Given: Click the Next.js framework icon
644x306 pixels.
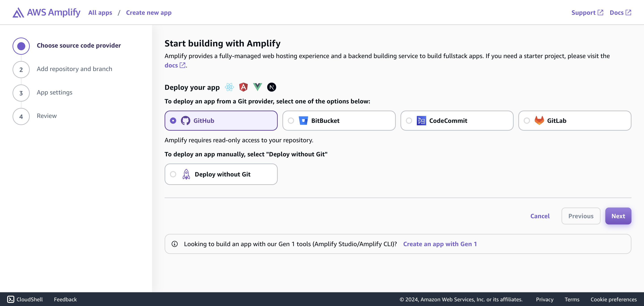Looking at the screenshot, I should pyautogui.click(x=271, y=87).
